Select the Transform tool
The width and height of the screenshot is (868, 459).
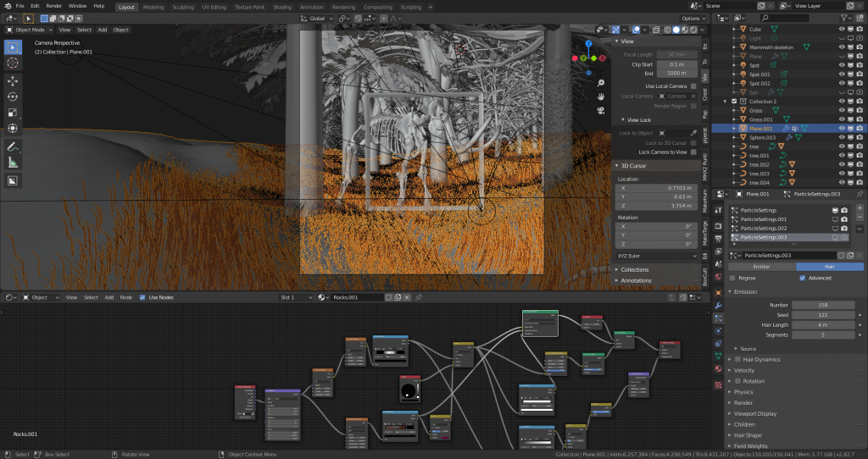(x=12, y=128)
